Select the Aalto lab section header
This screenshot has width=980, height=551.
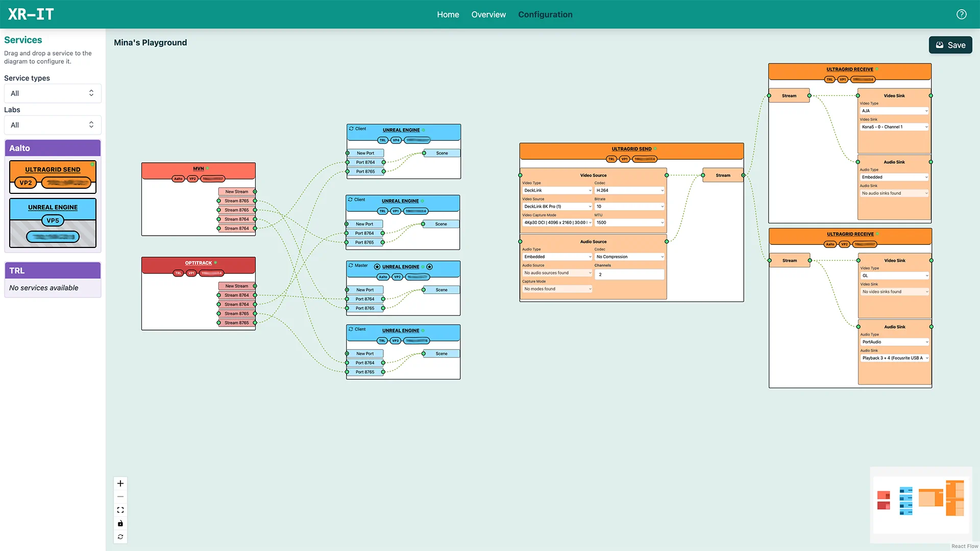coord(53,148)
